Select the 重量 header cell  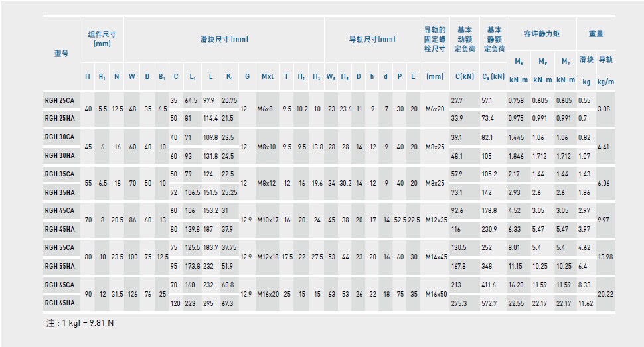pos(596,33)
